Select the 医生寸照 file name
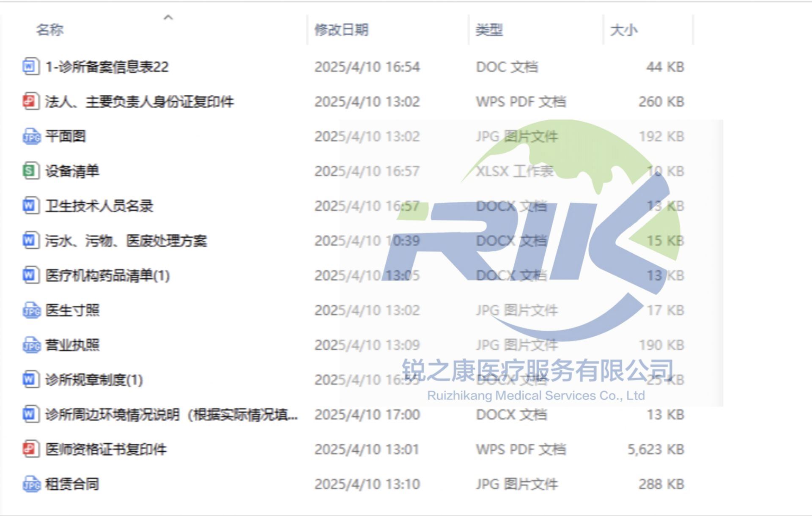812x516 pixels. coord(72,310)
